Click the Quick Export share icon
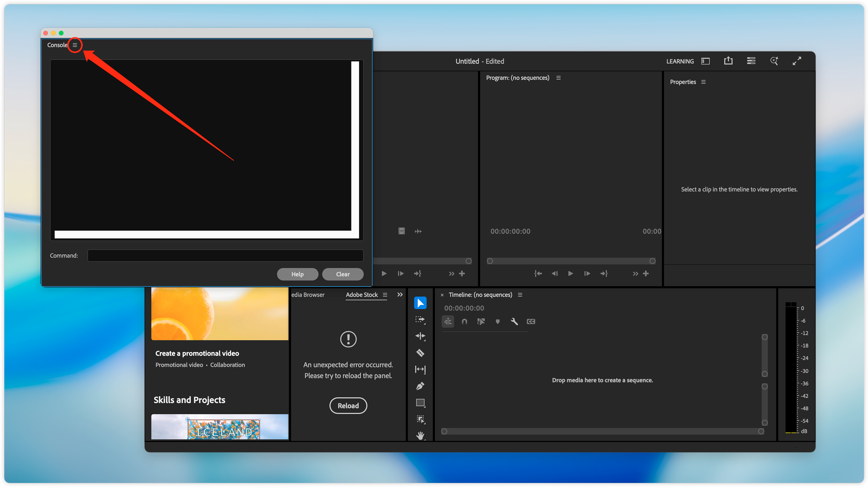Screen dimensions: 868x487 click(x=728, y=61)
